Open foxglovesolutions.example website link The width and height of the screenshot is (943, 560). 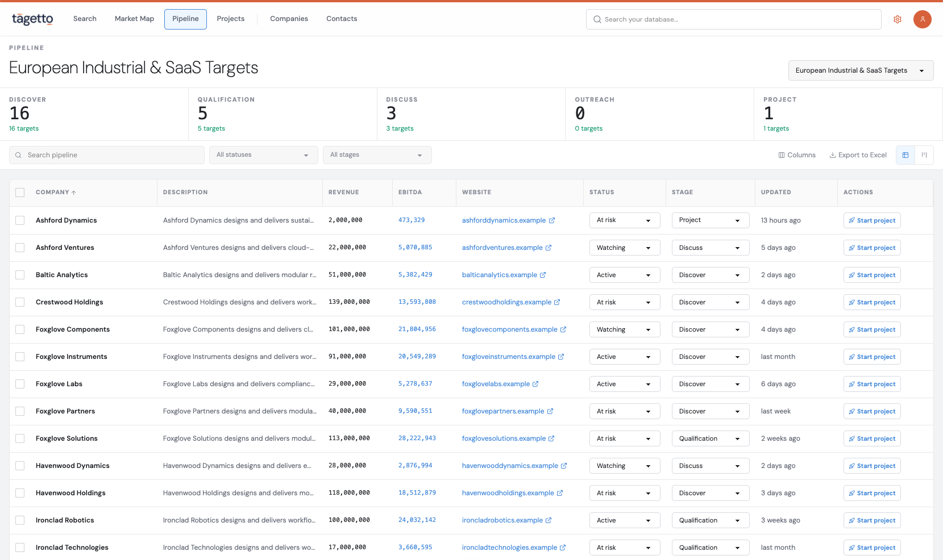504,438
